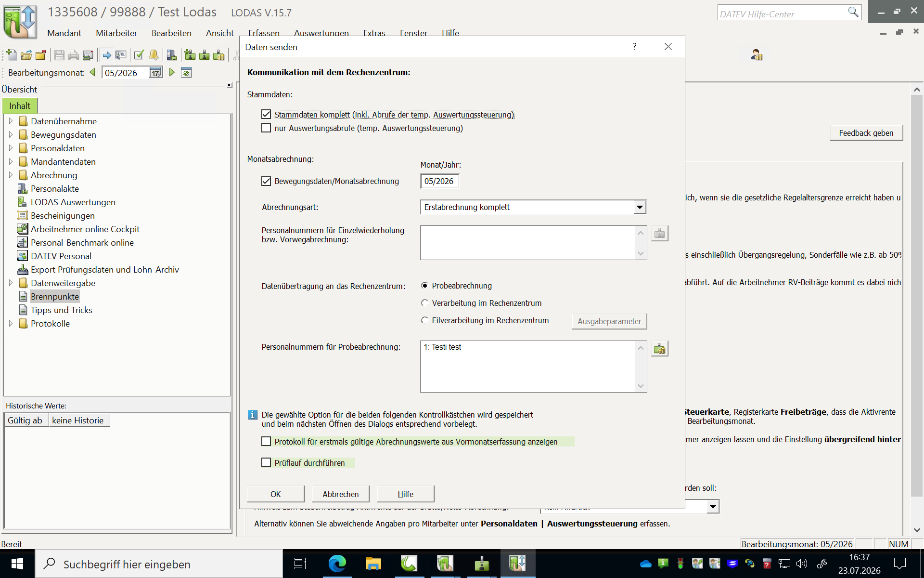
Task: Uncheck Bewegungsdaten/Monatsabrechnung checkbox
Action: (266, 181)
